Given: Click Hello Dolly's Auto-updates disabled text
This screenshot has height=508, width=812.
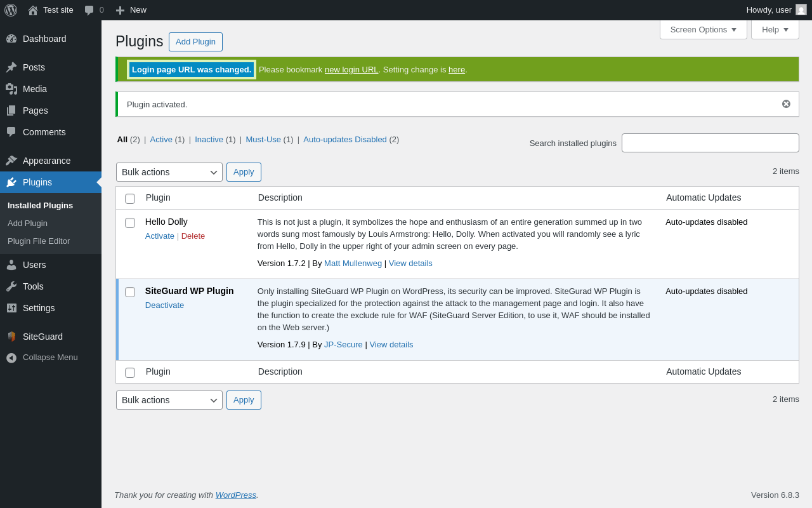Looking at the screenshot, I should (x=707, y=222).
